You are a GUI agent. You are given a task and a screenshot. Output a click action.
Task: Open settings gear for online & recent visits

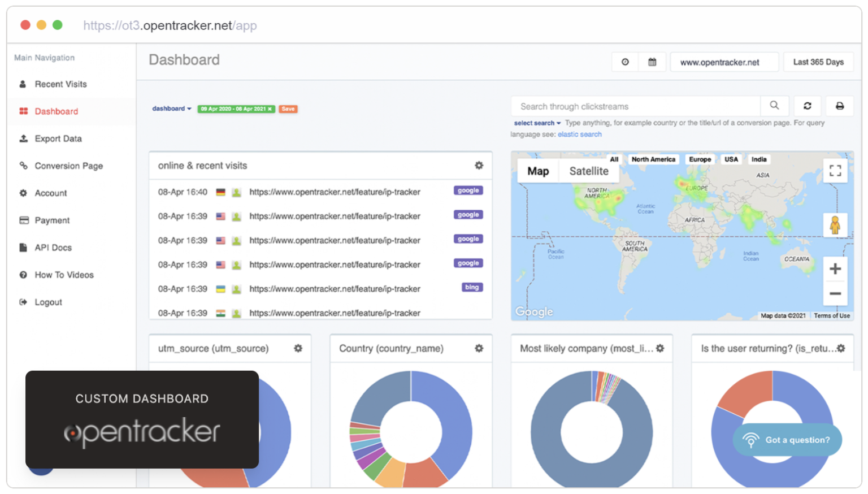[x=479, y=166]
